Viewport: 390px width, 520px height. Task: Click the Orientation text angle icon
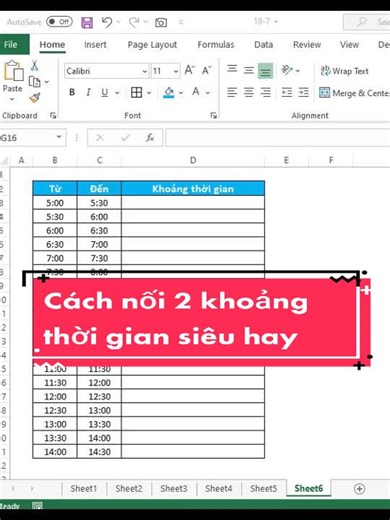(x=287, y=70)
